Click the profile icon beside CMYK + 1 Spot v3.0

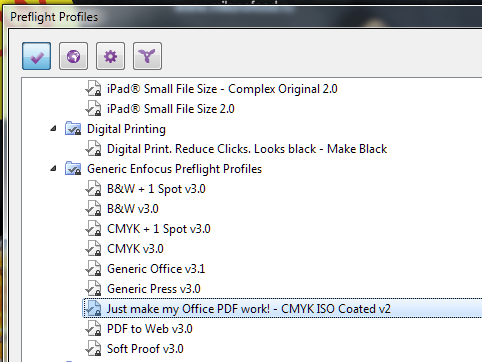[93, 229]
